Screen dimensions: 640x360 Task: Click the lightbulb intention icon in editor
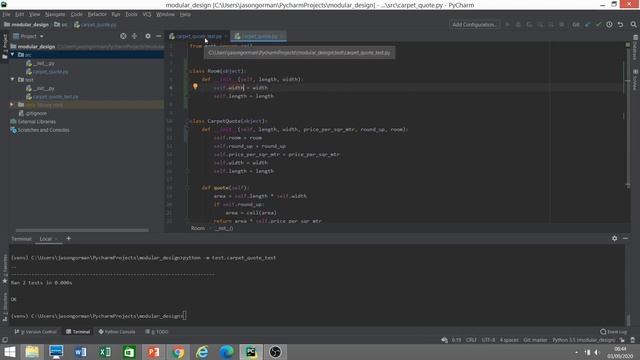click(x=195, y=87)
